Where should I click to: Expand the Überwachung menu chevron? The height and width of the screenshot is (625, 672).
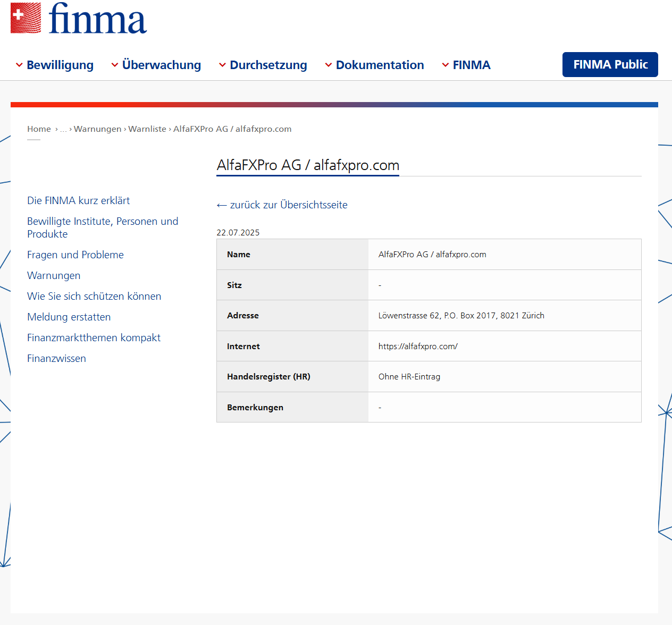[x=115, y=65]
